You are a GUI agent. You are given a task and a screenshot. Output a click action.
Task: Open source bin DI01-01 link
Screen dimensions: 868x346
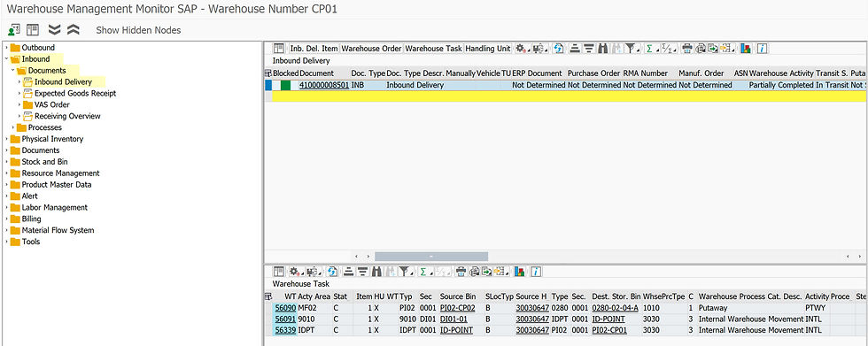(453, 319)
